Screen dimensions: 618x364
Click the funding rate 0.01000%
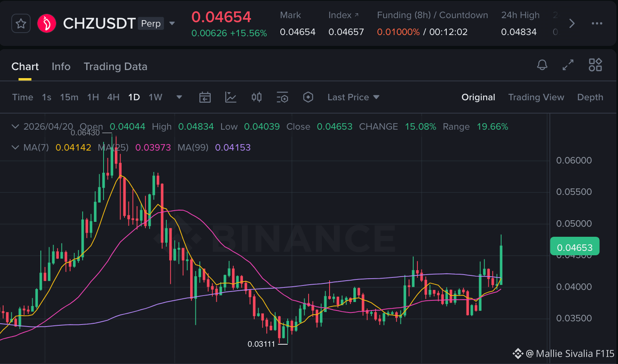pos(398,32)
